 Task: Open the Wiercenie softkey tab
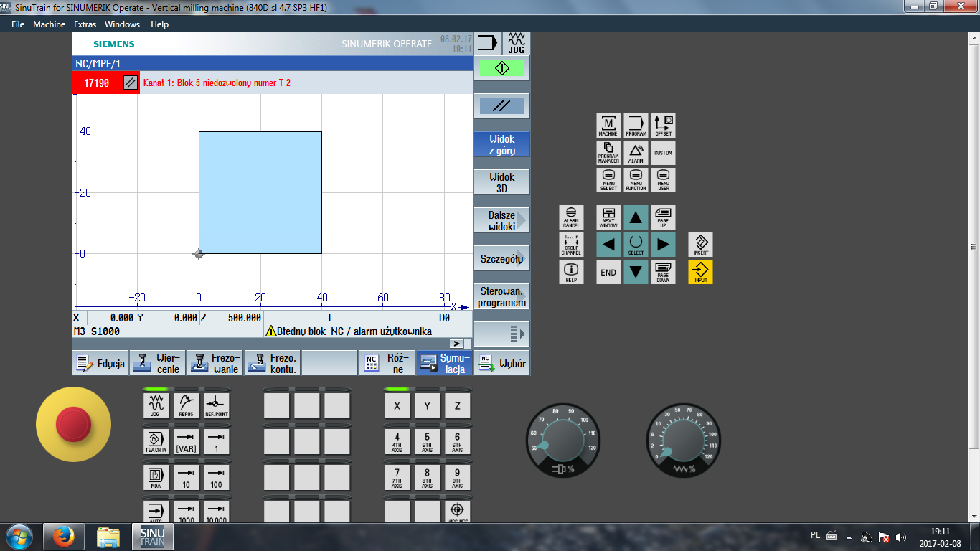pyautogui.click(x=158, y=363)
